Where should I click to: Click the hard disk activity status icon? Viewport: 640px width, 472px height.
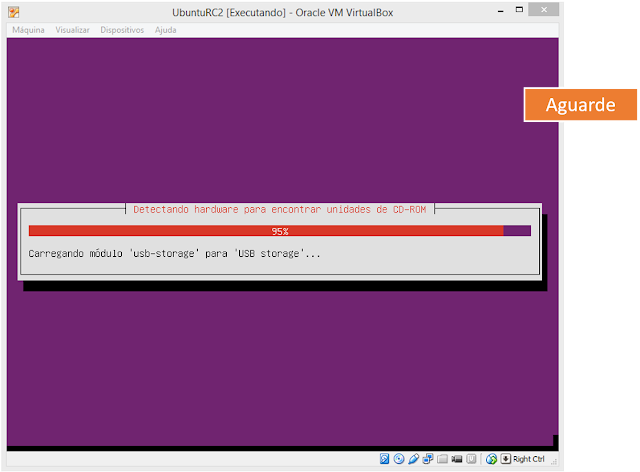[x=384, y=459]
